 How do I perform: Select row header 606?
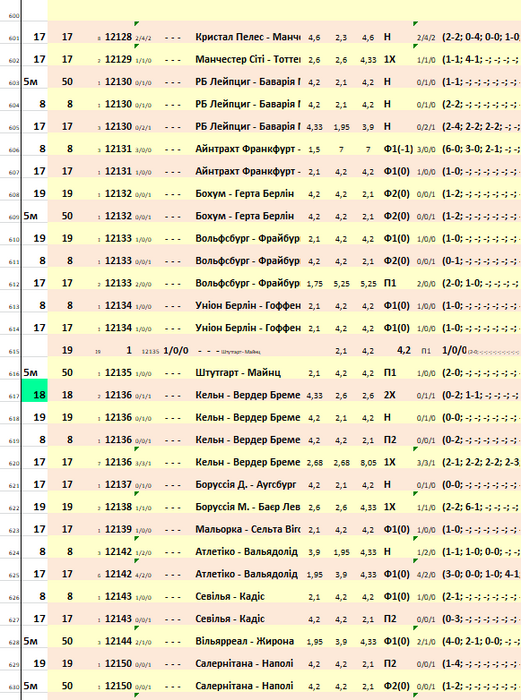14,150
